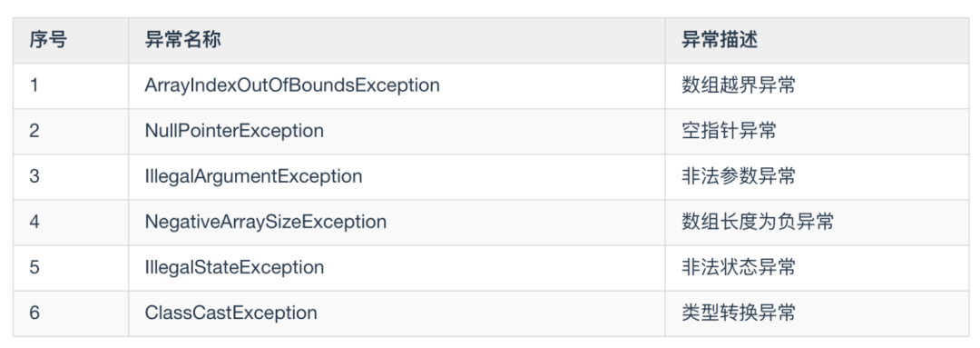Viewport: 980px width, 348px height.
Task: Click 空指针异常 description cell
Action: [x=729, y=131]
